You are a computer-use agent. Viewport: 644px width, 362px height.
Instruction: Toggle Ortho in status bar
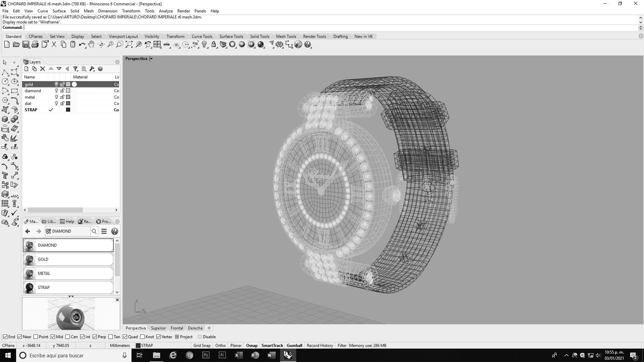click(220, 346)
